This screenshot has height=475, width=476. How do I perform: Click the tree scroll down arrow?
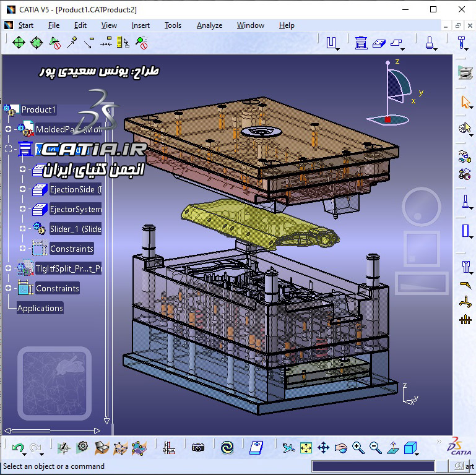click(x=106, y=421)
